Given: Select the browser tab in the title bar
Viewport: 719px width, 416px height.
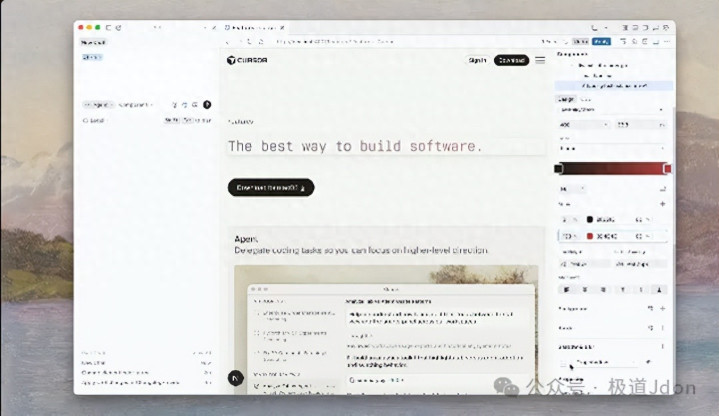Looking at the screenshot, I should 254,28.
